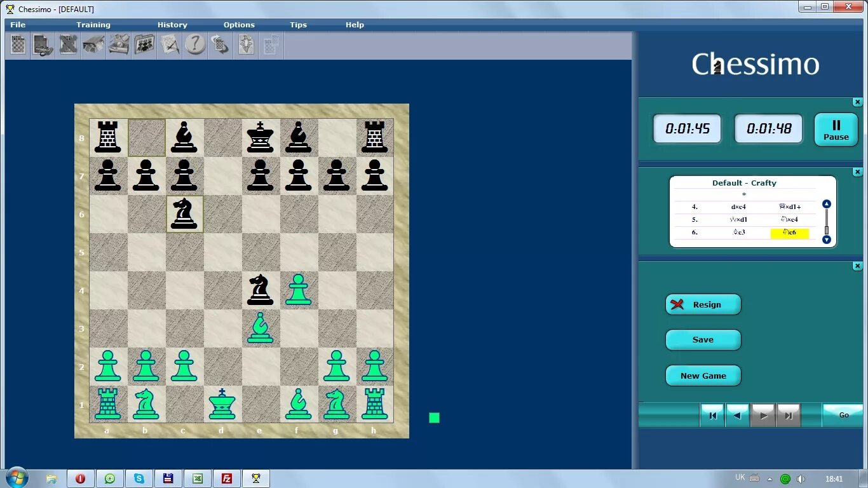
Task: Jump to first move of game
Action: click(712, 416)
